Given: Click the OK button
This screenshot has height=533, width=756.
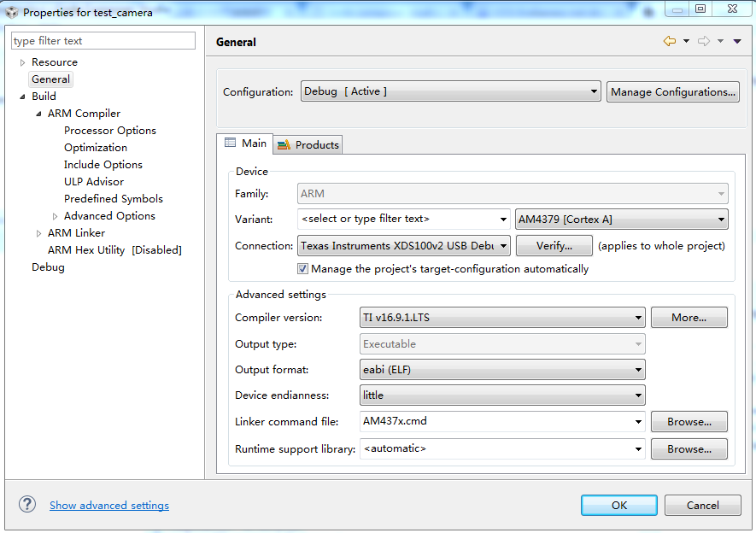Looking at the screenshot, I should (x=619, y=505).
